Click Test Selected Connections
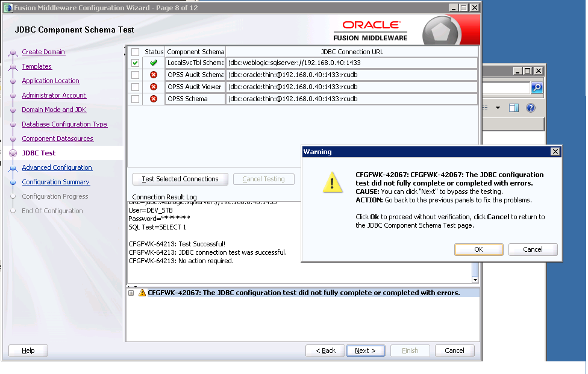The image size is (588, 374). (x=180, y=179)
